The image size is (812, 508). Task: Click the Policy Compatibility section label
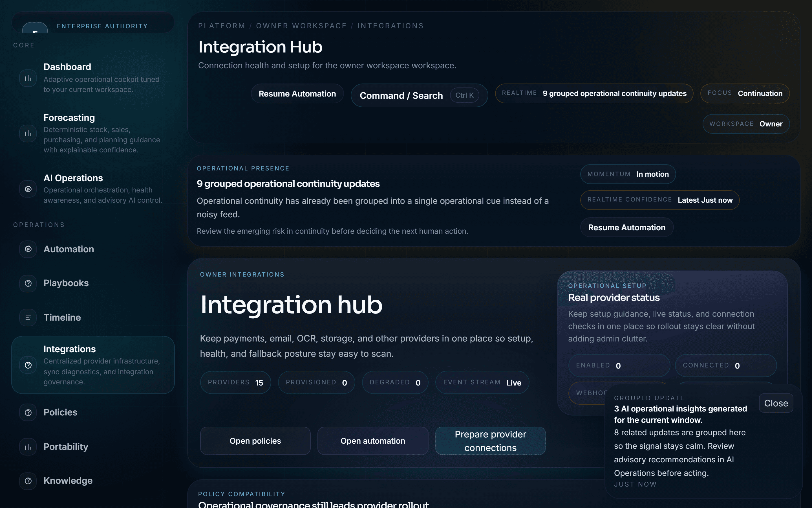click(242, 494)
